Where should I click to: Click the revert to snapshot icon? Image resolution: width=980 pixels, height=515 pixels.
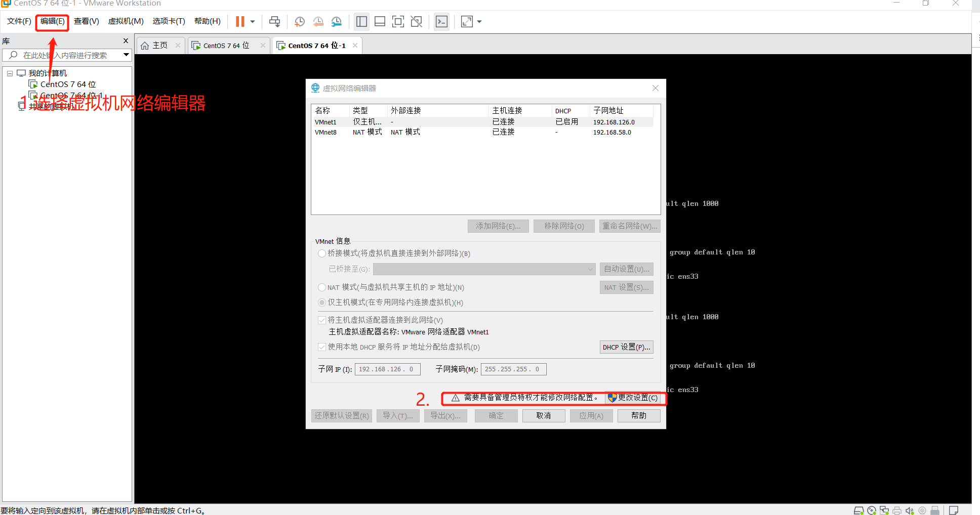[318, 22]
